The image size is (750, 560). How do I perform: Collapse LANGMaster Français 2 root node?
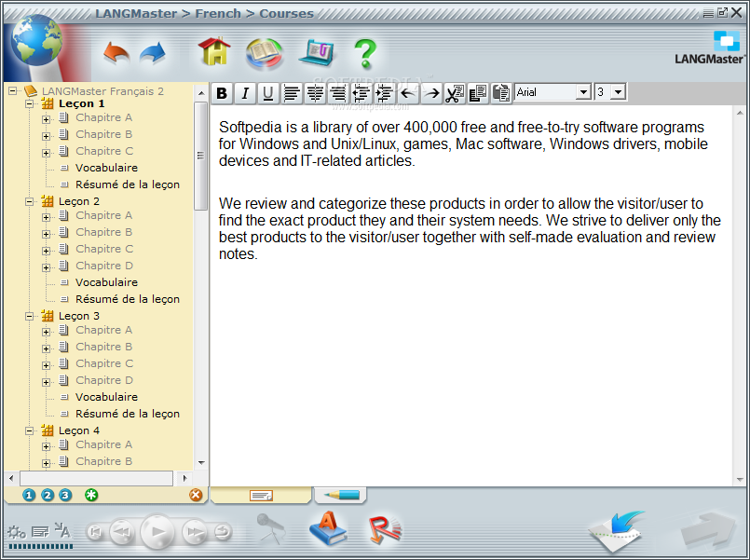pos(13,90)
